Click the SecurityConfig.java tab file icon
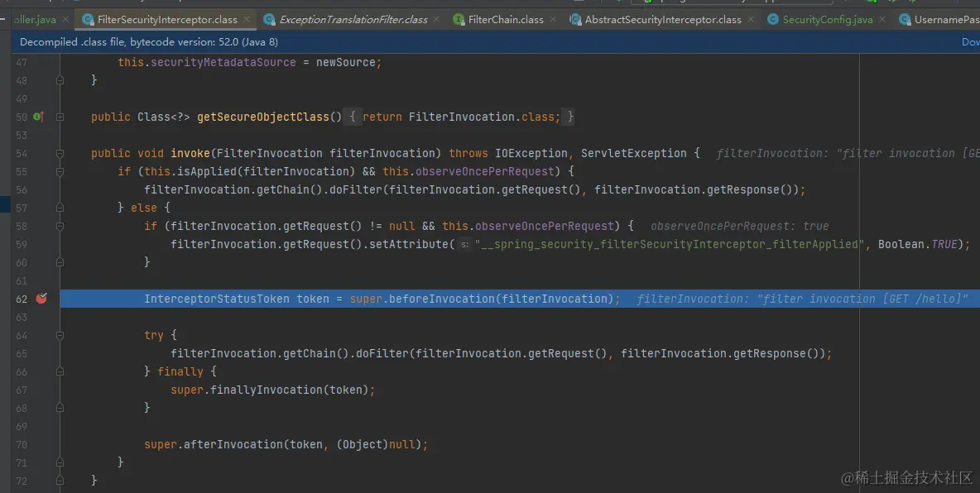Screen dimensions: 980x493 pos(773,20)
